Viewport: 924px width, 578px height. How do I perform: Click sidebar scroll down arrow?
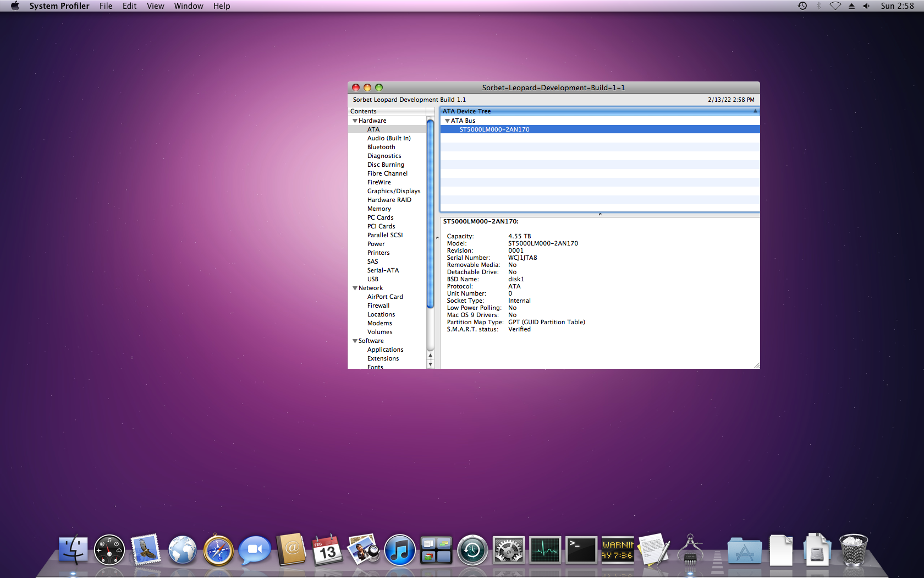[430, 364]
